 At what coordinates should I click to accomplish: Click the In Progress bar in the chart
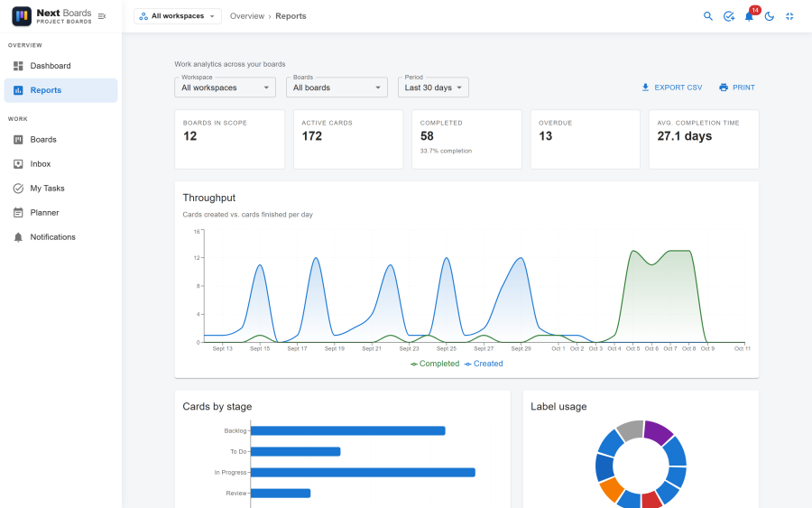[x=363, y=472]
